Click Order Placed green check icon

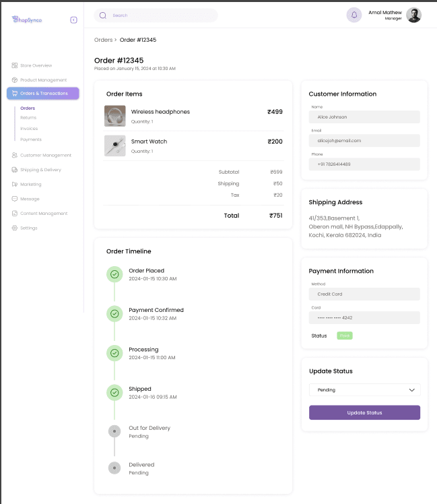pyautogui.click(x=114, y=274)
